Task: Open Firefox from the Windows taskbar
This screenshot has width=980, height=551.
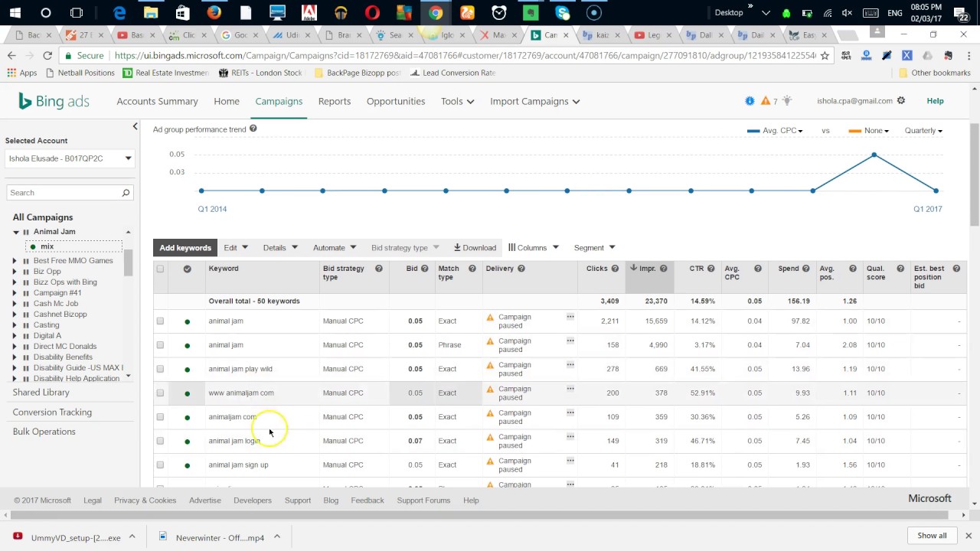Action: coord(214,13)
